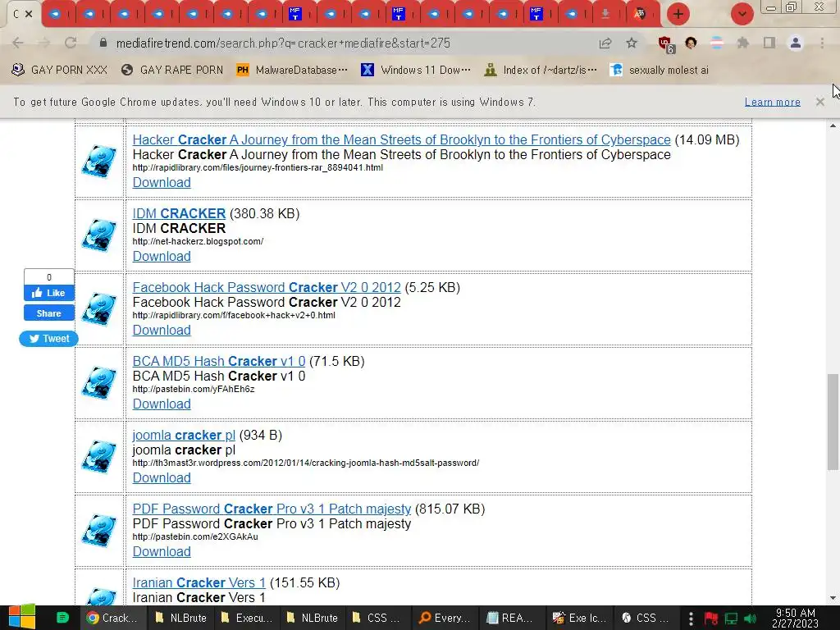Viewport: 840px width, 630px height.
Task: Bookmark this page with the star icon
Action: tap(632, 43)
